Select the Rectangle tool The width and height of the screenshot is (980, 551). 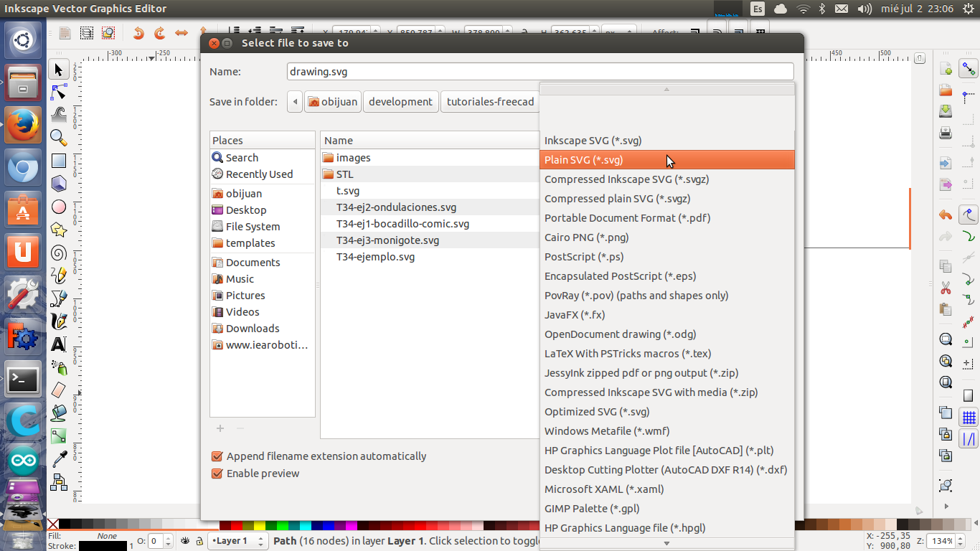tap(59, 161)
